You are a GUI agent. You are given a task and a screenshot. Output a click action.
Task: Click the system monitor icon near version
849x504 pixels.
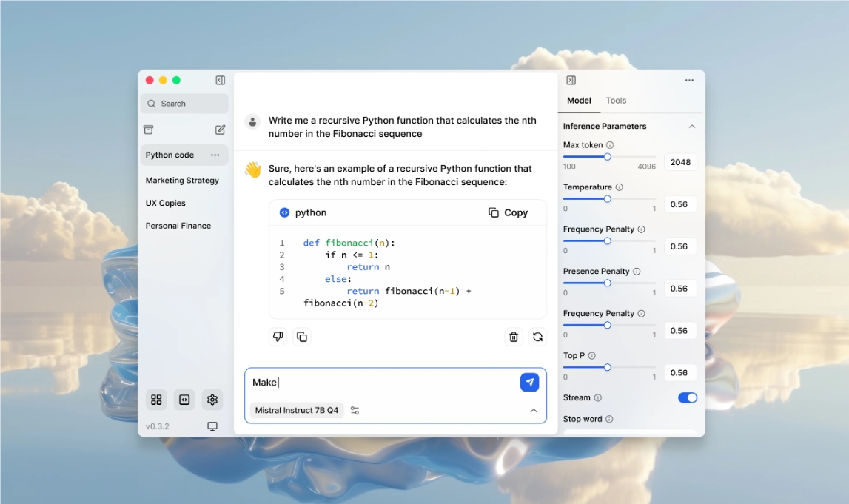pos(212,426)
